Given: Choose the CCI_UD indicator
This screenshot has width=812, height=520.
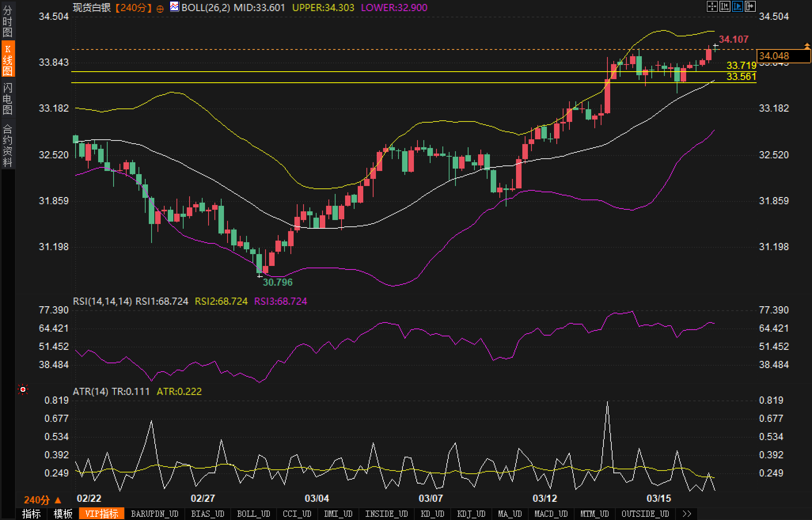Looking at the screenshot, I should coord(297,514).
